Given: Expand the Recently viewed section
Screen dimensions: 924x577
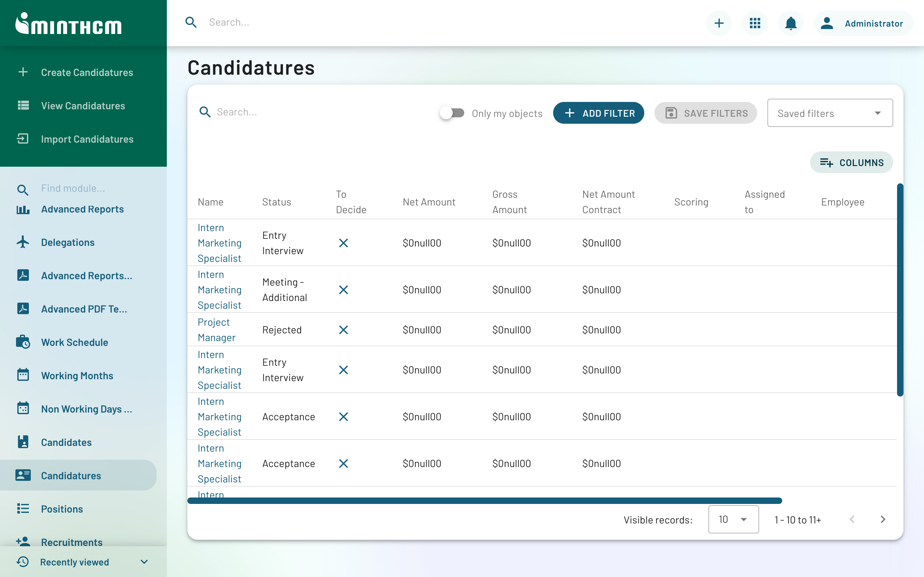Looking at the screenshot, I should click(x=144, y=562).
